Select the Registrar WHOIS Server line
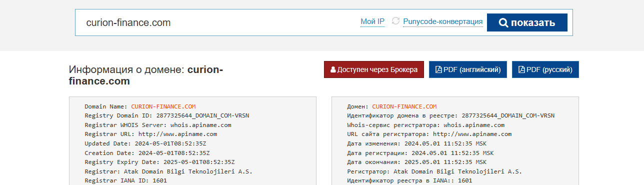644x185 pixels. [x=158, y=125]
